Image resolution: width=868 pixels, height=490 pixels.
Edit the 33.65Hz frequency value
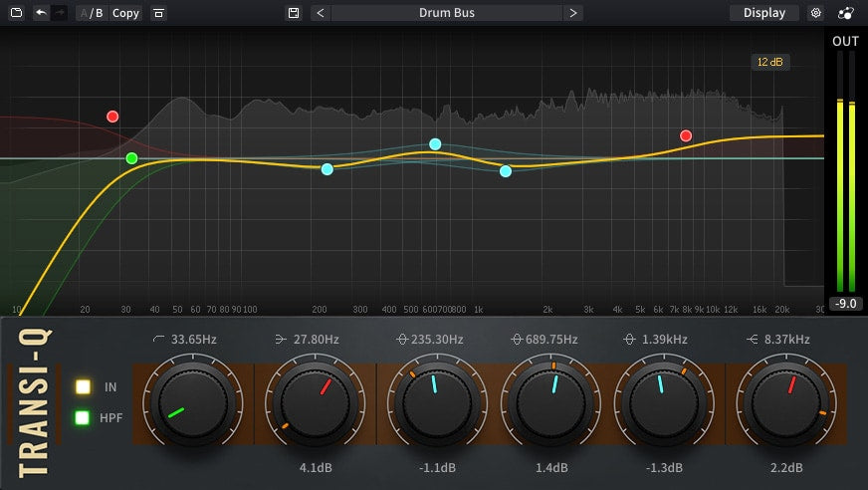[194, 339]
